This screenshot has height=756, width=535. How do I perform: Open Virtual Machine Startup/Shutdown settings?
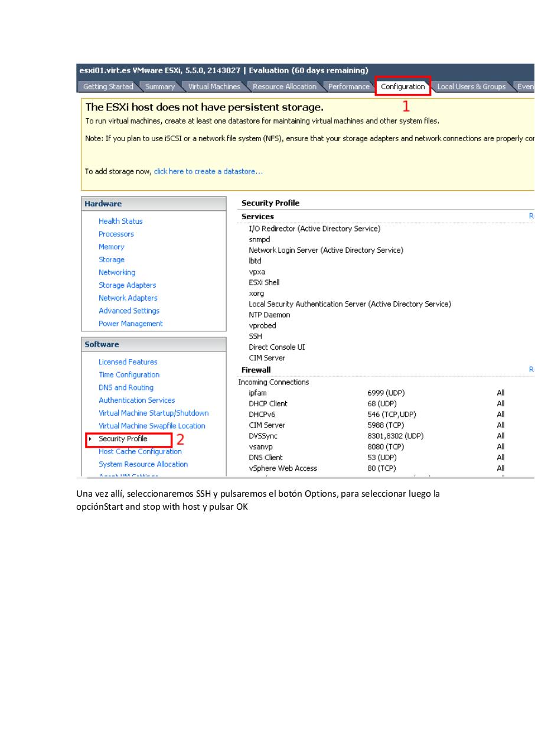[x=154, y=413]
